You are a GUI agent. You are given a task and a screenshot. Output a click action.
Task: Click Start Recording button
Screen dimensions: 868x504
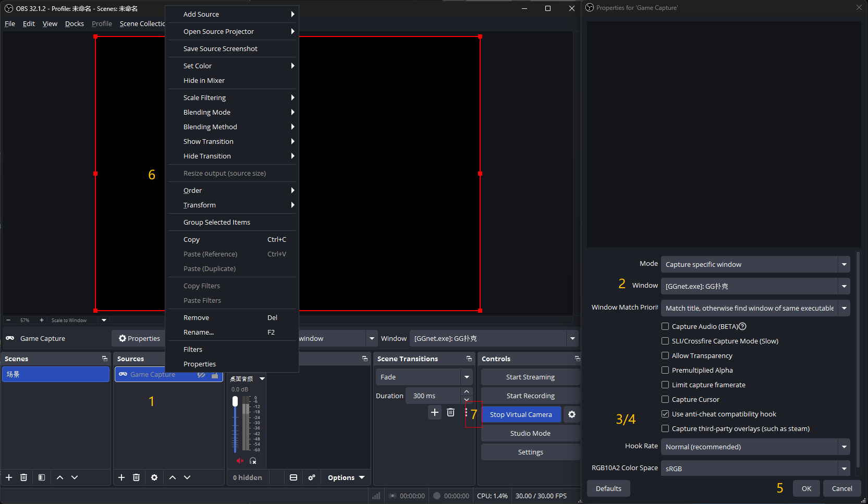[530, 396]
